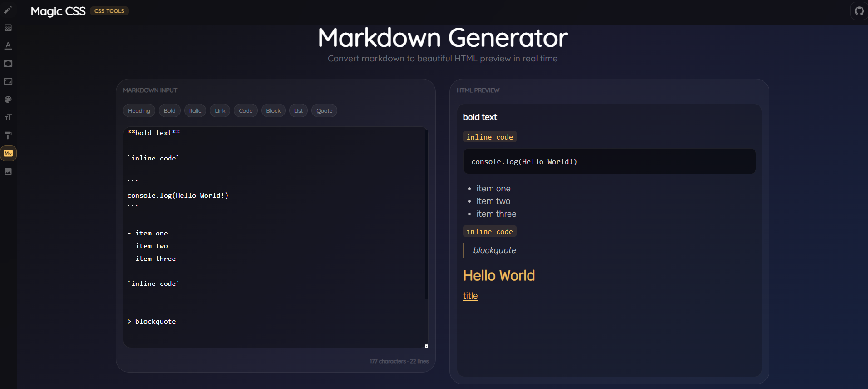Click '- item one' line in editor
The width and height of the screenshot is (868, 389).
click(148, 233)
